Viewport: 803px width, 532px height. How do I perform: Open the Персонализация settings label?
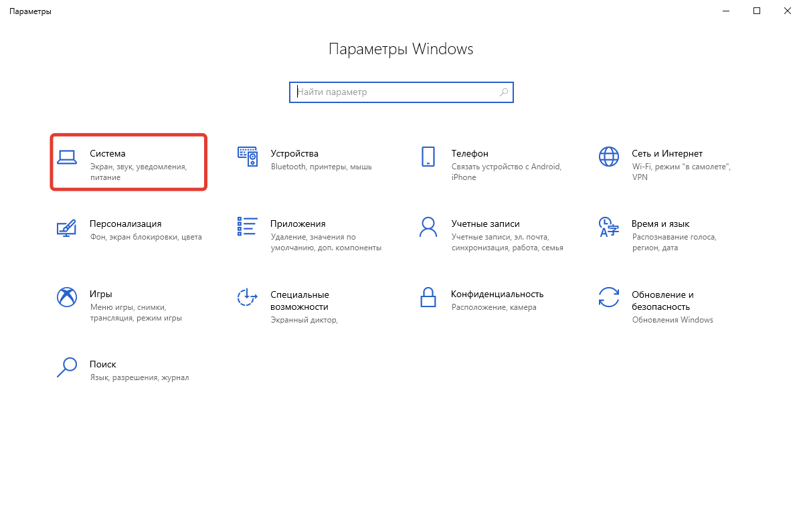click(126, 224)
